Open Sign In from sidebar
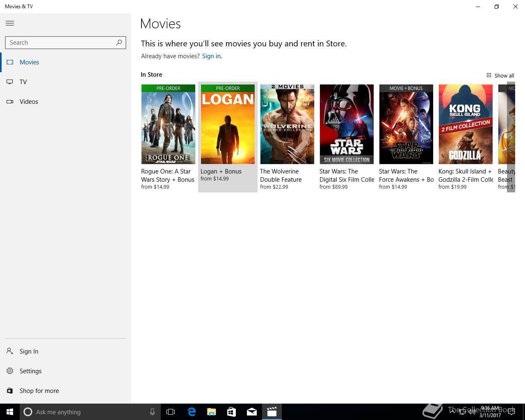Screen dimensions: 525x420 (x=66, y=352)
